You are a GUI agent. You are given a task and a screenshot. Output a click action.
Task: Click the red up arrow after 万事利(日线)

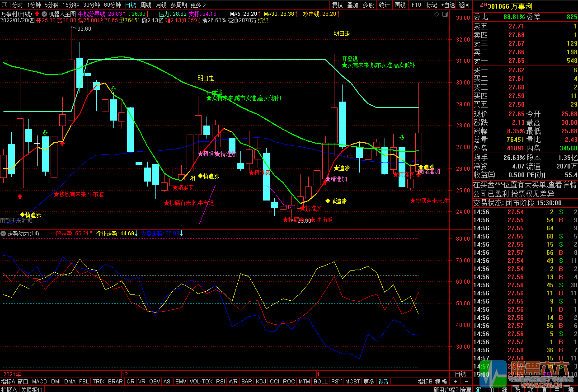coord(37,14)
